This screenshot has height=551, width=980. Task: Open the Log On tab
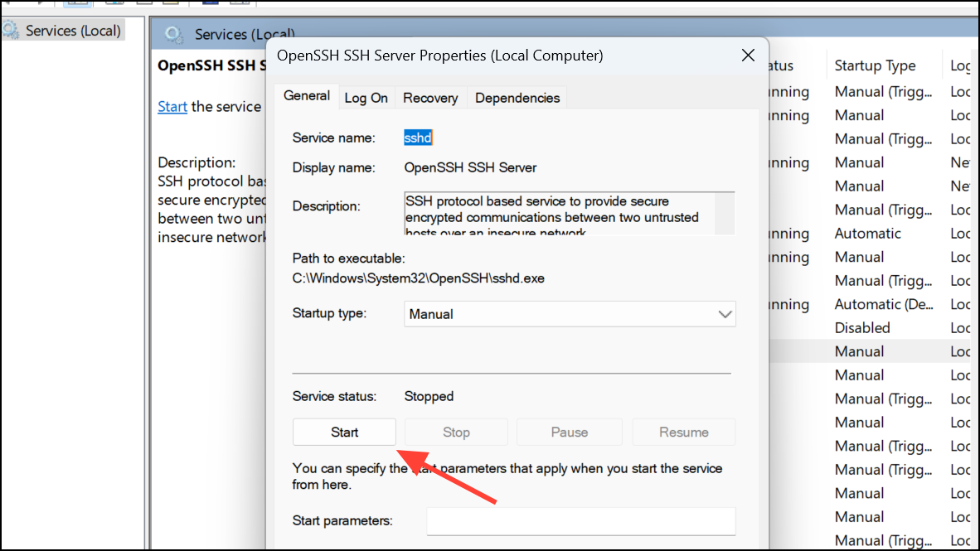click(x=366, y=98)
